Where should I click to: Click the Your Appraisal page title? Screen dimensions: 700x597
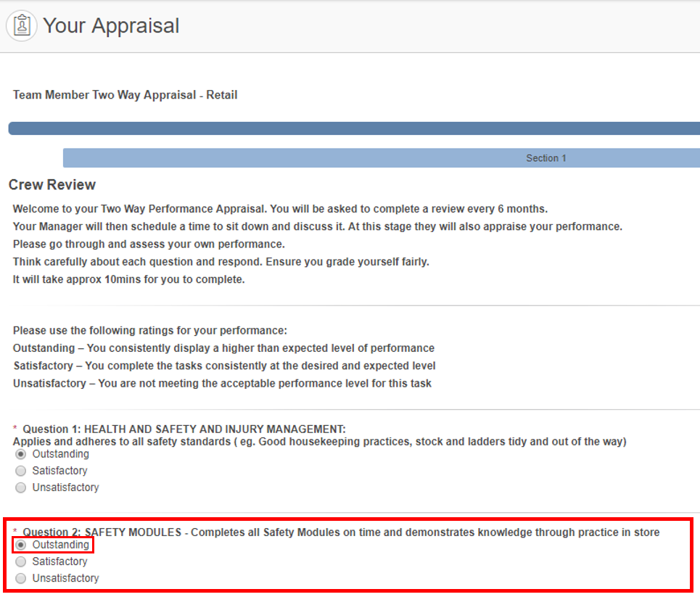[110, 25]
